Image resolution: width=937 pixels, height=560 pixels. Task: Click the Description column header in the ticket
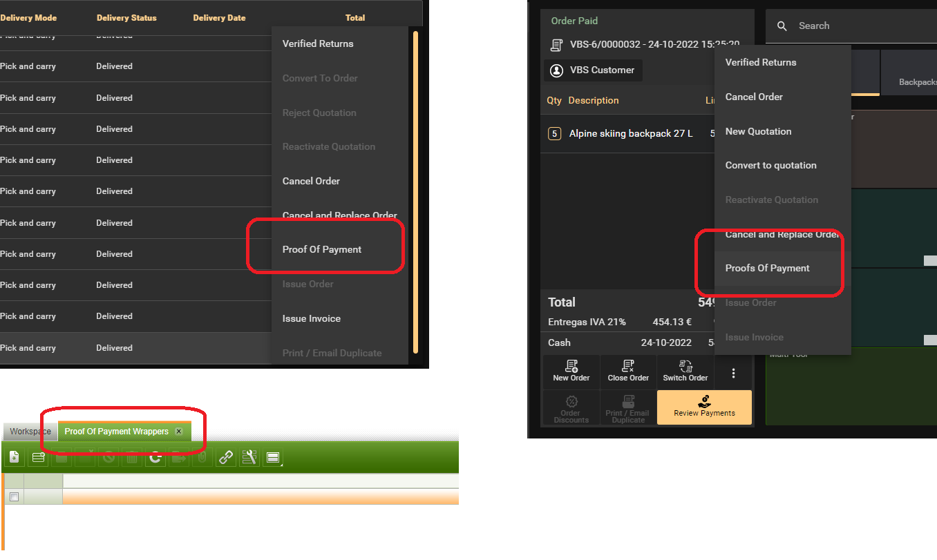[594, 100]
